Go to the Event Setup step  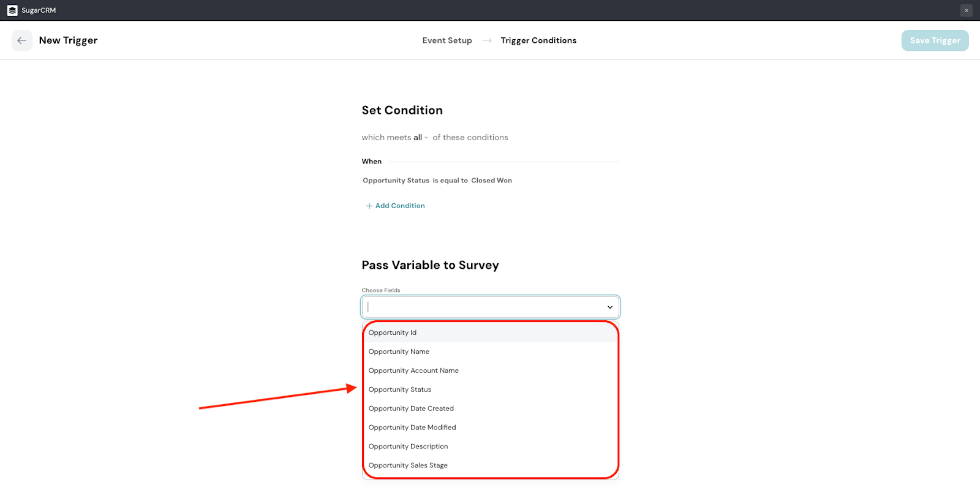pyautogui.click(x=447, y=40)
